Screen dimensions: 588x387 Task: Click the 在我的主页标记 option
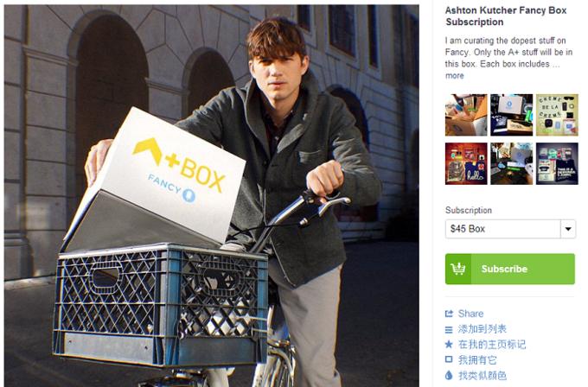492,345
